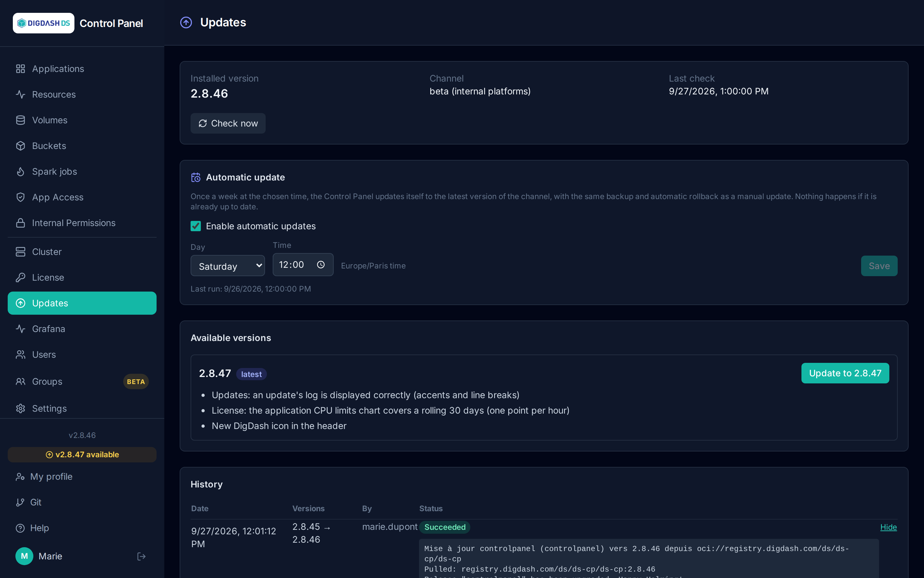Open the Day dropdown showing Saturday
924x578 pixels.
(227, 266)
